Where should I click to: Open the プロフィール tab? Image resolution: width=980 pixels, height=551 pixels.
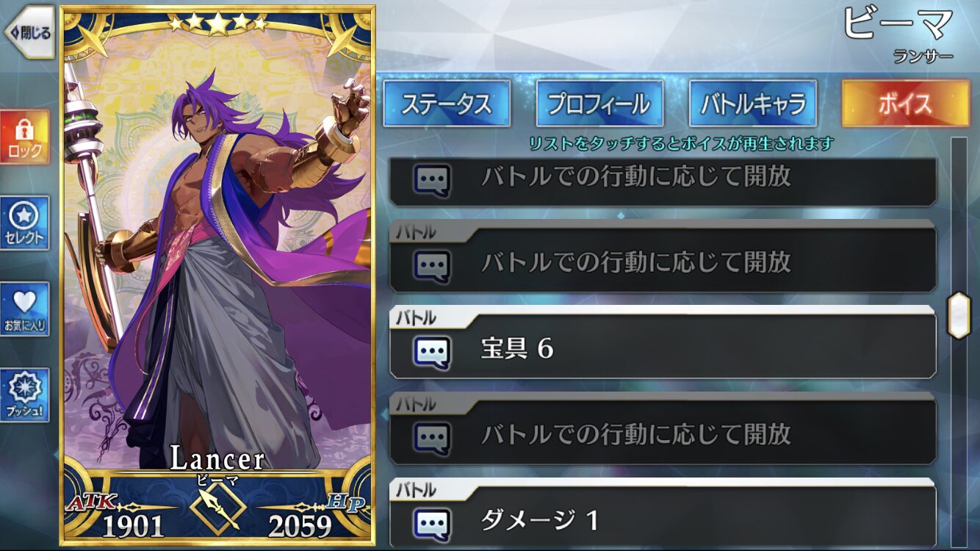click(x=599, y=104)
